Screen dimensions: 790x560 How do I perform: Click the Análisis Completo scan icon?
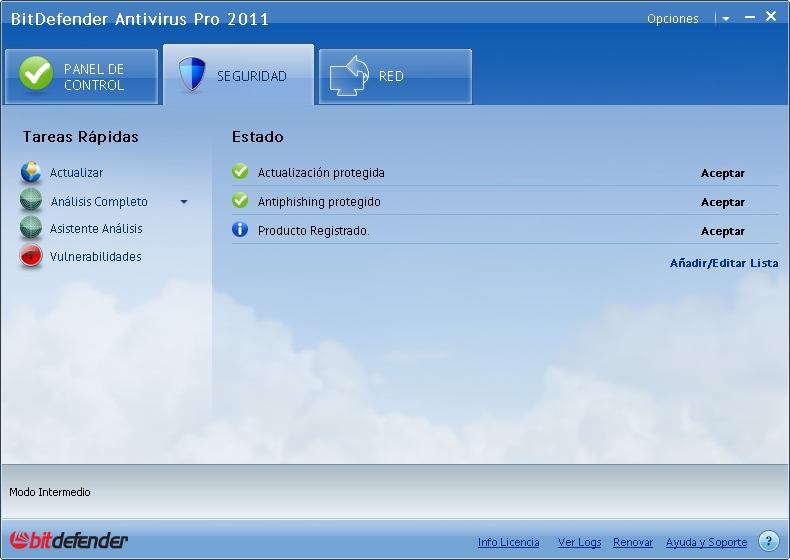coord(31,201)
